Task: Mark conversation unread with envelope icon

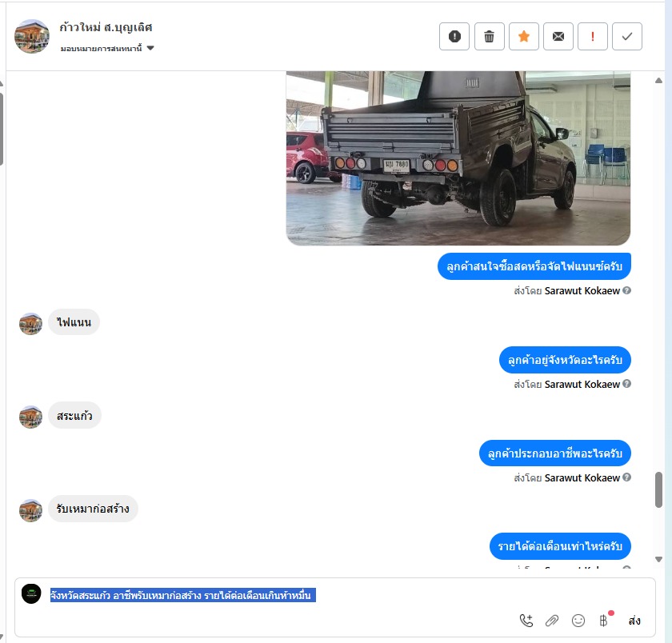Action: pos(558,37)
